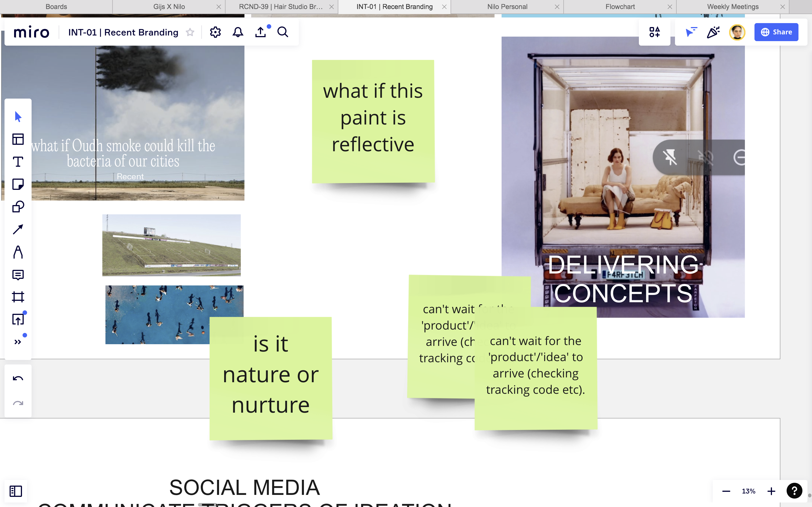812x507 pixels.
Task: Expand more tools with double chevron
Action: coord(18,342)
